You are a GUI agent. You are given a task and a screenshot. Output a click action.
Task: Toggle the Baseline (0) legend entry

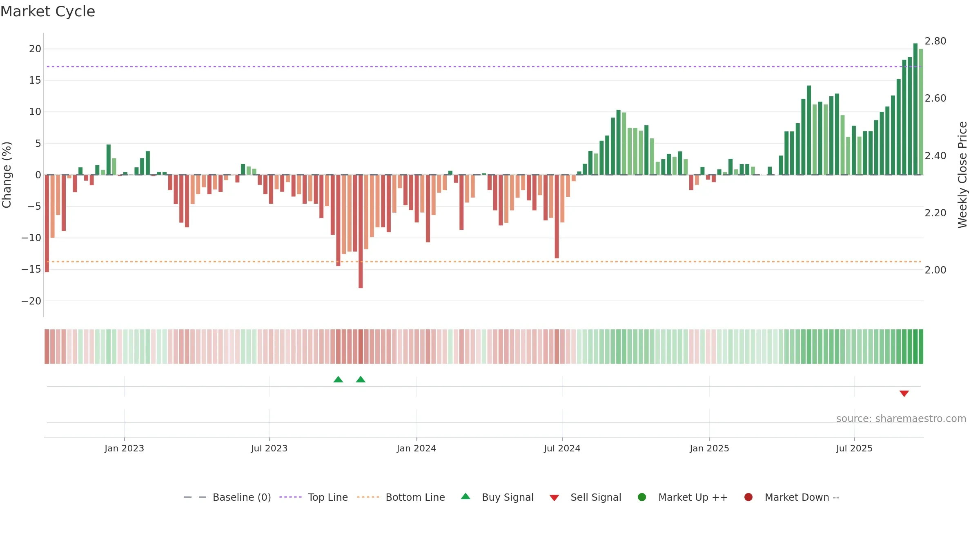227,497
